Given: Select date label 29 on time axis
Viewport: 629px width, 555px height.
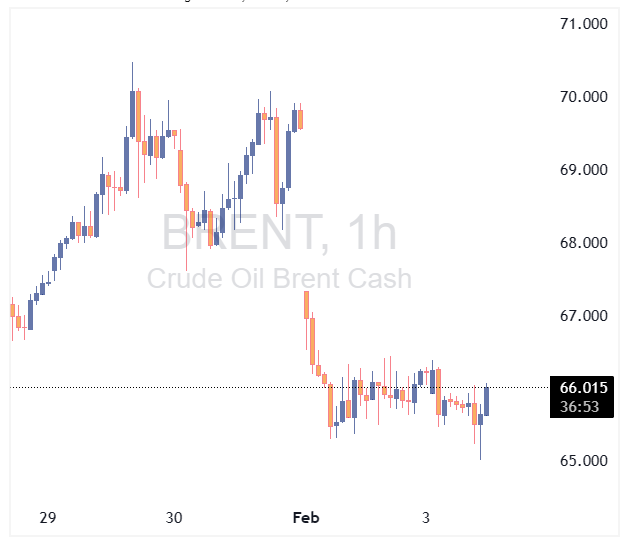Looking at the screenshot, I should click(47, 518).
